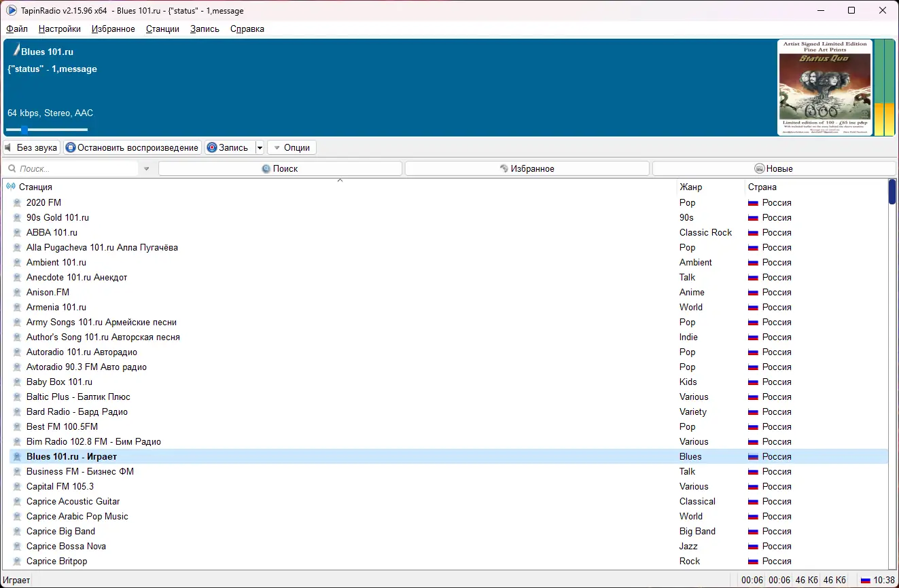Click the Russian flag in the Caprice Britpop row
This screenshot has width=899, height=588.
point(753,561)
